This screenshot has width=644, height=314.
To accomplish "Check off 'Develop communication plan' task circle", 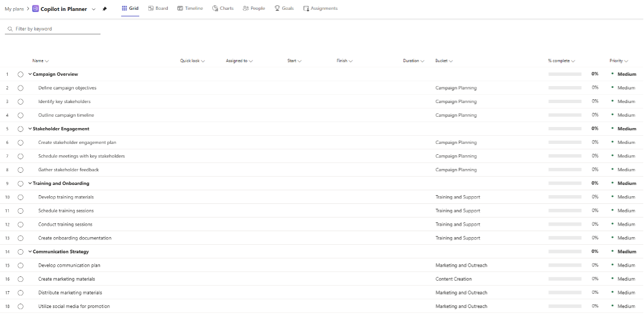I will point(21,265).
